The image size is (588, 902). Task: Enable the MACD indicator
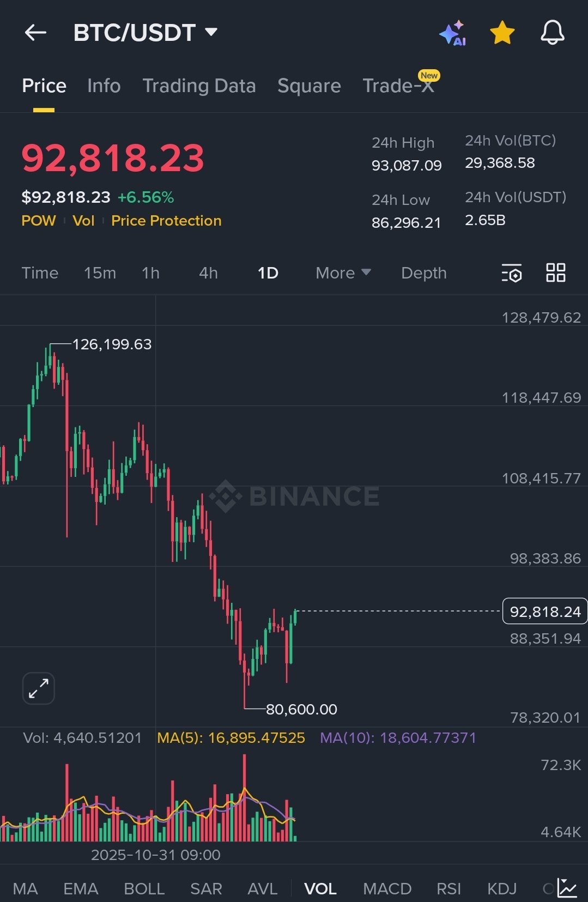387,889
